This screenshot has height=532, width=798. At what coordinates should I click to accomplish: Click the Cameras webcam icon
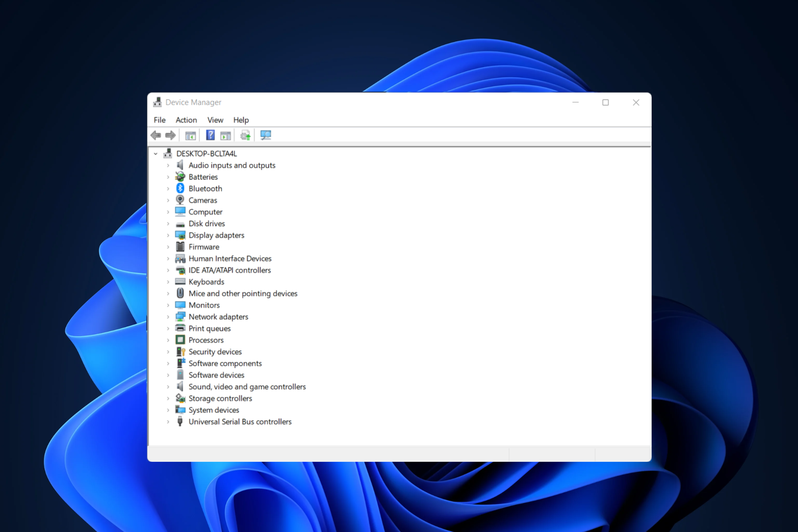click(180, 200)
